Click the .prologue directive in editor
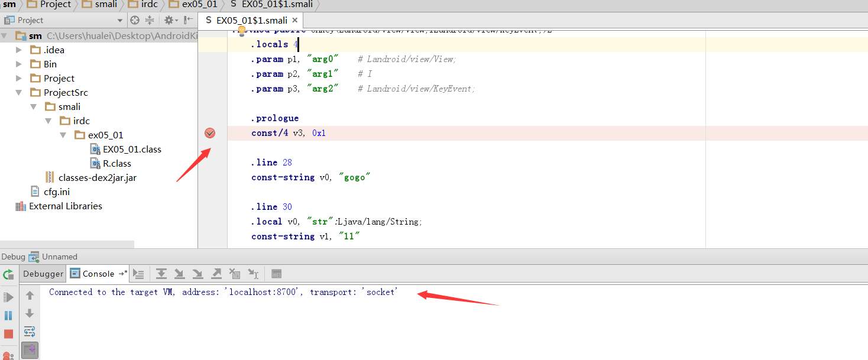The height and width of the screenshot is (360, 868). 275,118
